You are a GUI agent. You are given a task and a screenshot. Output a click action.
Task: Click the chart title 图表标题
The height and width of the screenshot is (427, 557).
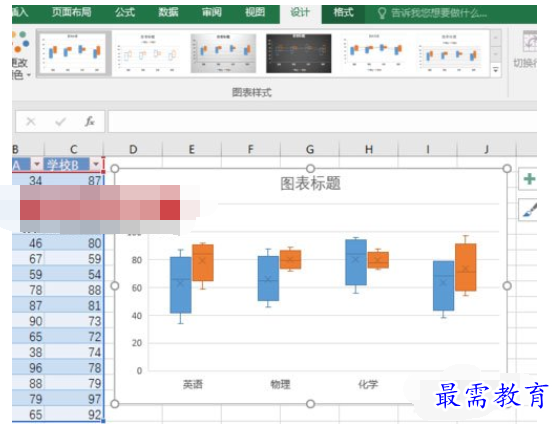310,184
